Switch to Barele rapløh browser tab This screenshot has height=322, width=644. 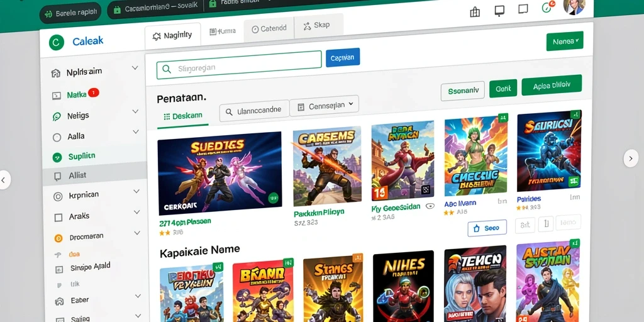click(70, 13)
